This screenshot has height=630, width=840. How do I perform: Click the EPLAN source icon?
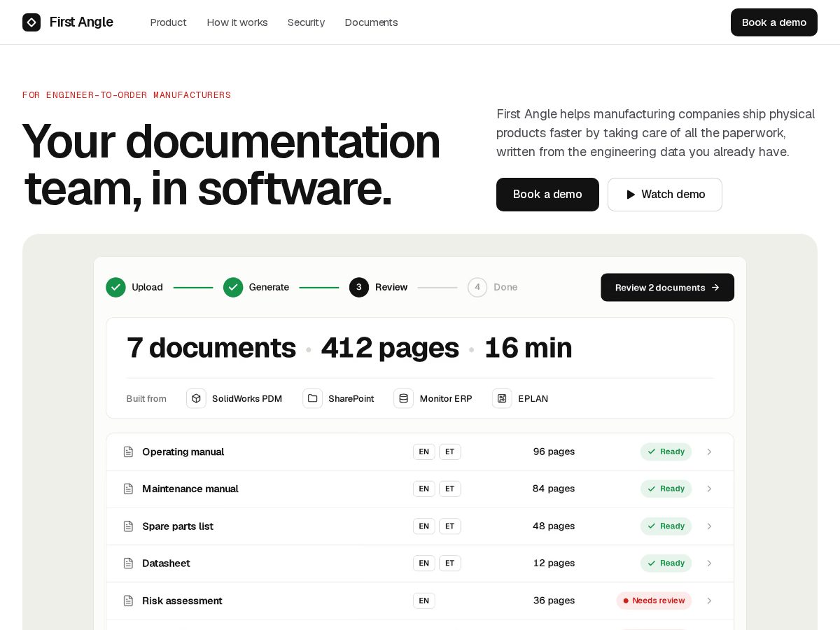click(502, 398)
